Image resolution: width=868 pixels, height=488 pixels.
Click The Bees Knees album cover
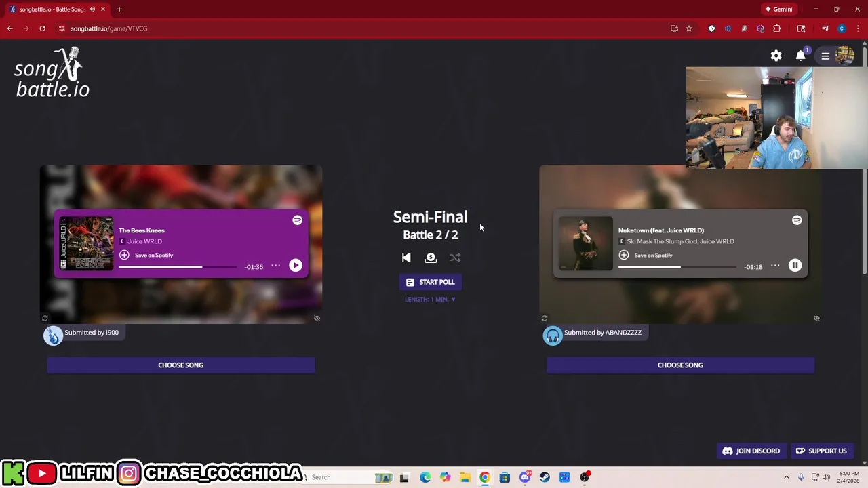pos(86,243)
